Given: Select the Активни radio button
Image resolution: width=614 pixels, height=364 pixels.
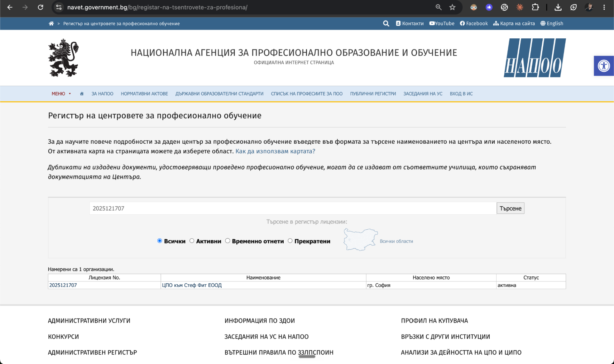Looking at the screenshot, I should point(192,241).
